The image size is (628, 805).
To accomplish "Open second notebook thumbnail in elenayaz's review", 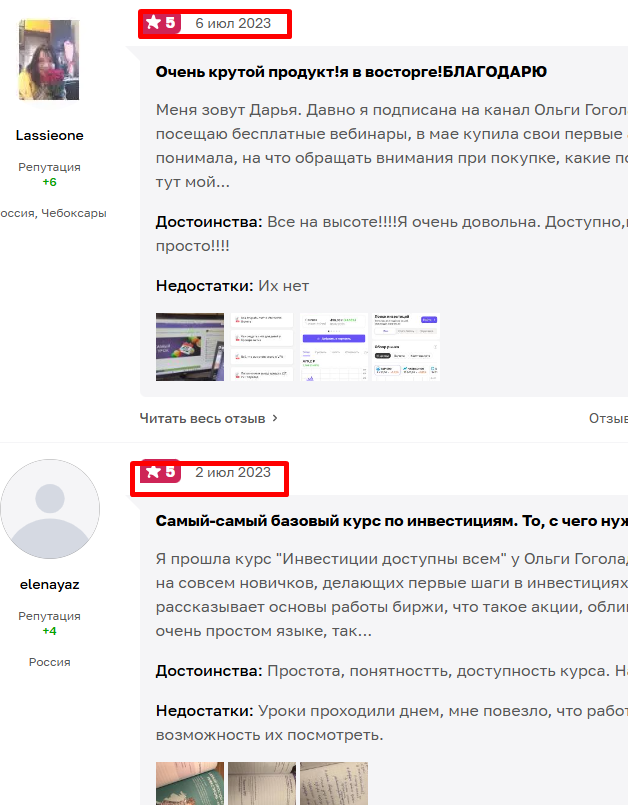I will (x=262, y=784).
